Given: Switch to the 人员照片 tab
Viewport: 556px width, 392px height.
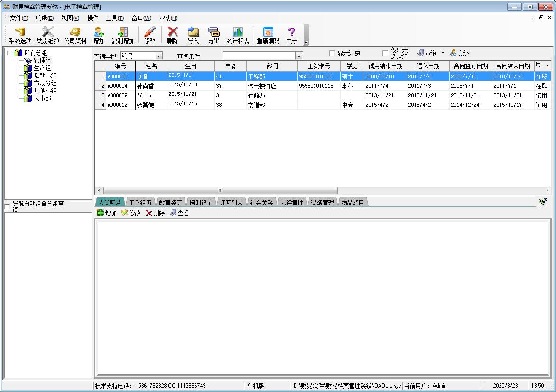Looking at the screenshot, I should point(110,203).
